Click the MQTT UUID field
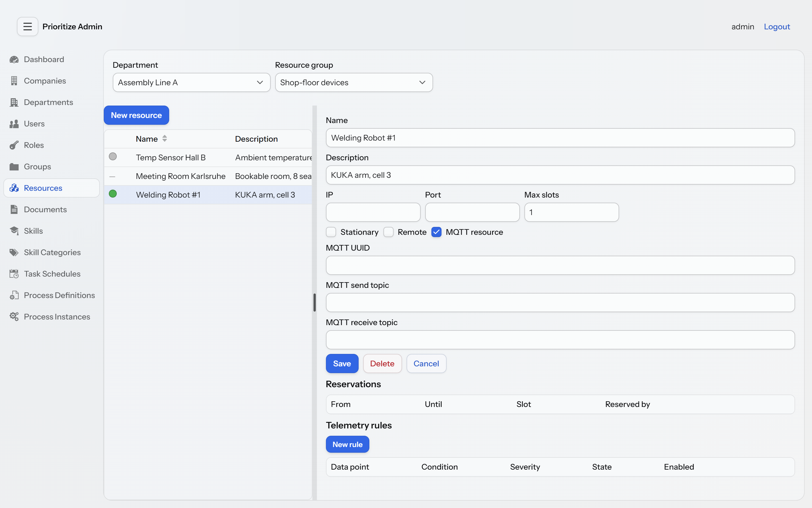The width and height of the screenshot is (812, 508). 560,265
